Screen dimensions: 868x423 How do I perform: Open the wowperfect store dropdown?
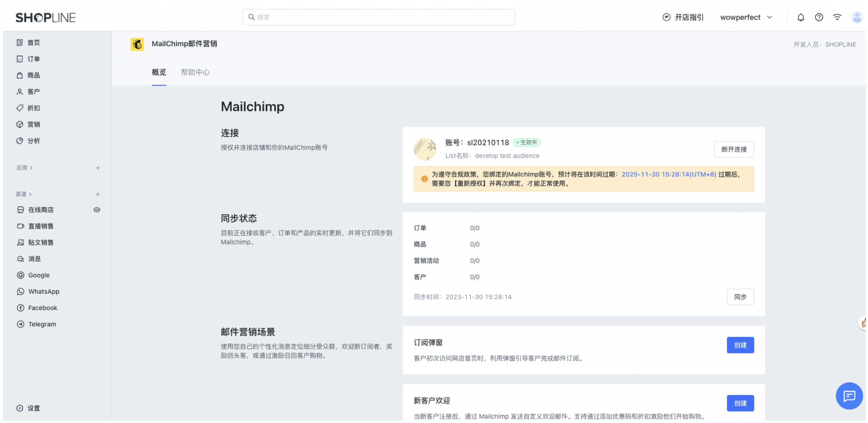[746, 17]
